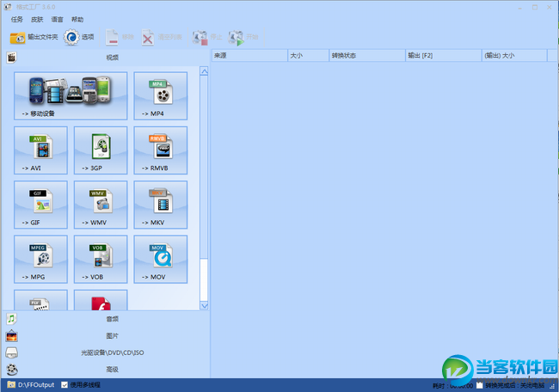The height and width of the screenshot is (392, 559).
Task: Toggle shutdown after conversion (关闭电脑) checkbox
Action: [x=480, y=386]
